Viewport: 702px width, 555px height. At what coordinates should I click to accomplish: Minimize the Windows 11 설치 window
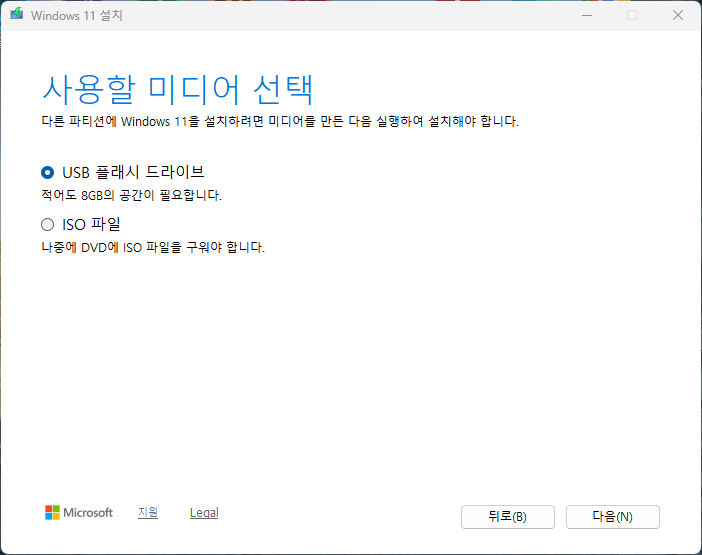[x=587, y=16]
